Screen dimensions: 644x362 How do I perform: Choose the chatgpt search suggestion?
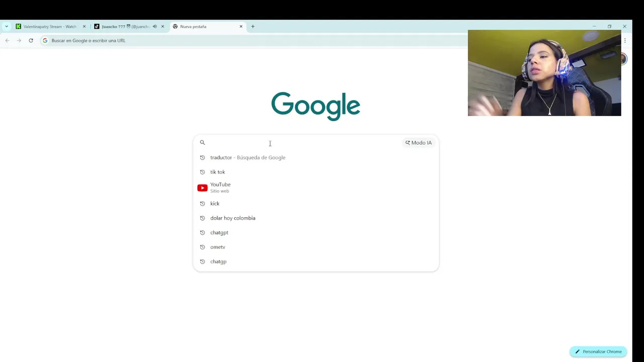point(316,233)
